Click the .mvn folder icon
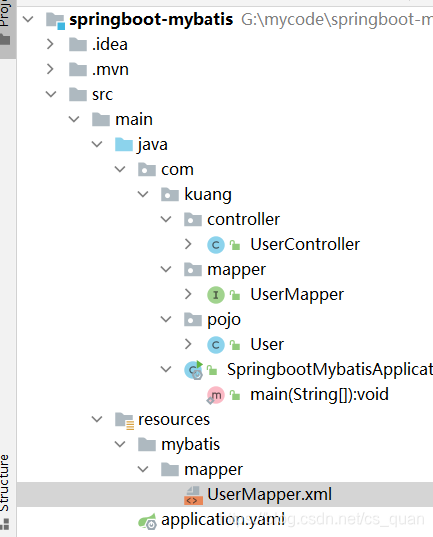The image size is (433, 537). (78, 70)
